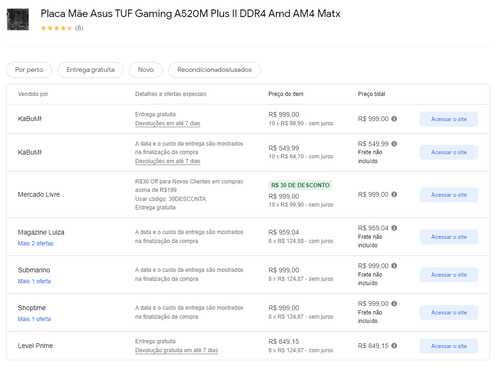Click info icon beside R$ 849,15 total
The width and height of the screenshot is (500, 366).
tap(394, 346)
